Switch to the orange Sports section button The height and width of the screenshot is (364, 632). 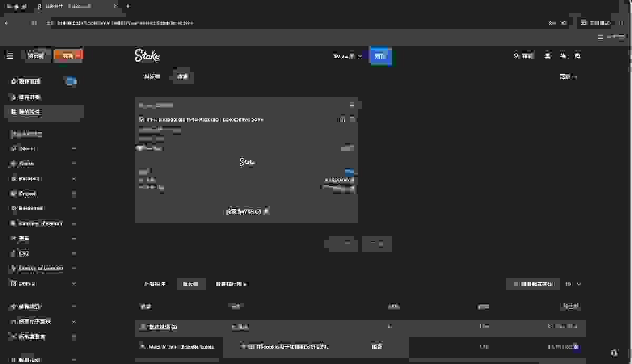click(68, 56)
